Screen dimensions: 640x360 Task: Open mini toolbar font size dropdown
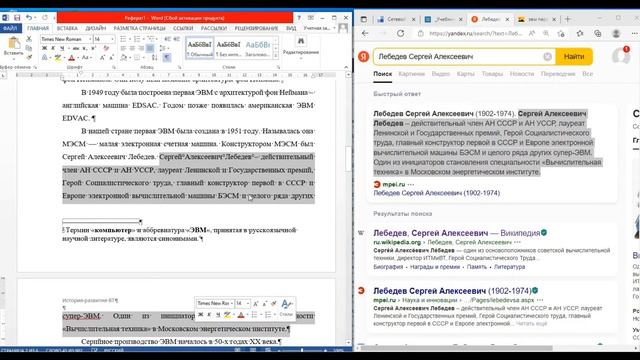click(247, 304)
